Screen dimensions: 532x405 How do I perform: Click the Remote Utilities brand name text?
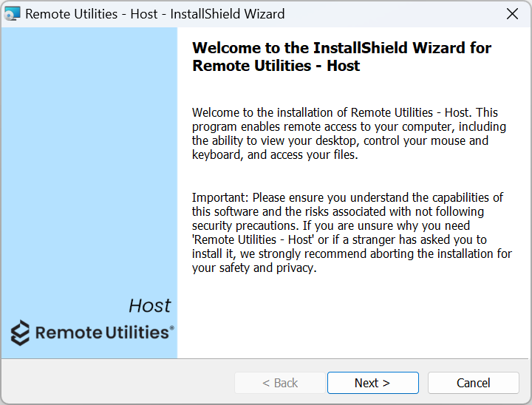(x=102, y=333)
